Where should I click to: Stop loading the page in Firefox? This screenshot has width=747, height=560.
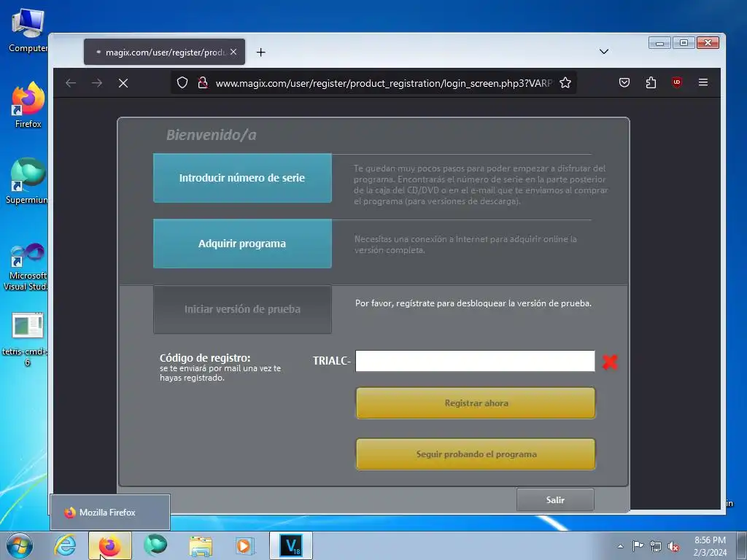click(123, 83)
